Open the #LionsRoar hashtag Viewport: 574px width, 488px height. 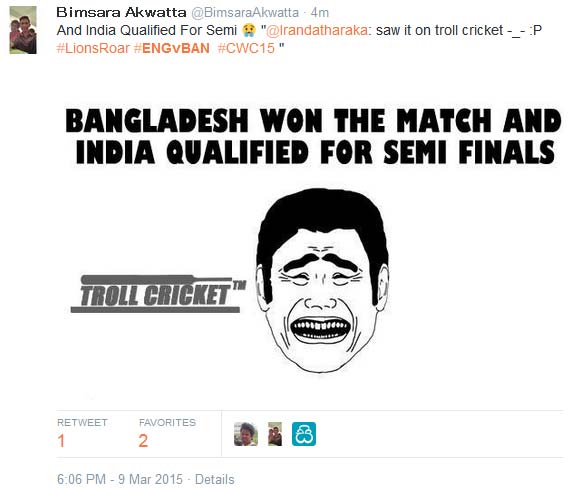(x=93, y=48)
